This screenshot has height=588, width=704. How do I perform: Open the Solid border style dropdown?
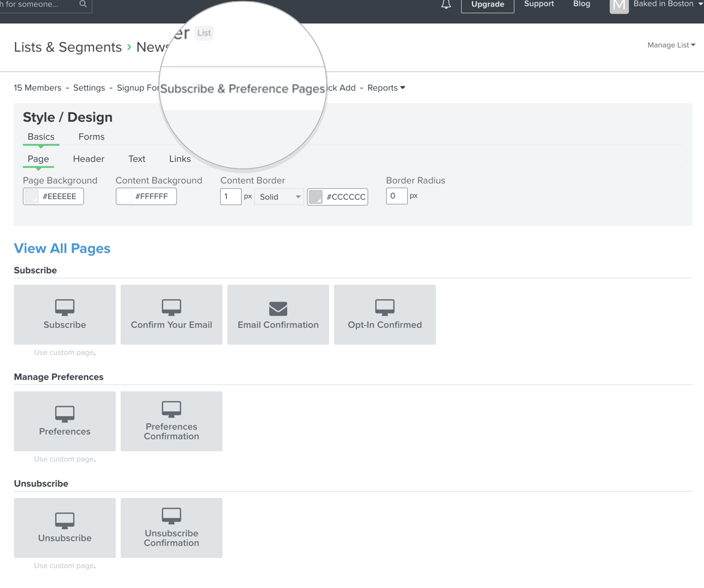(x=279, y=197)
